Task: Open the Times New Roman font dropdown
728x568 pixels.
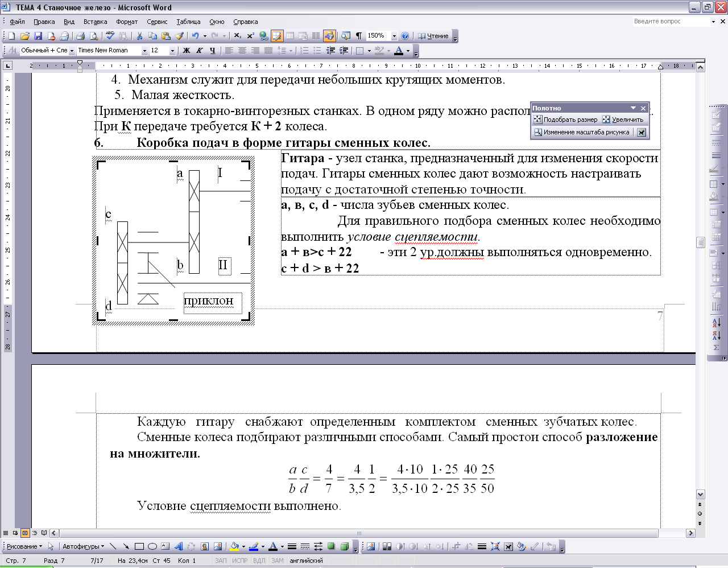Action: click(144, 51)
